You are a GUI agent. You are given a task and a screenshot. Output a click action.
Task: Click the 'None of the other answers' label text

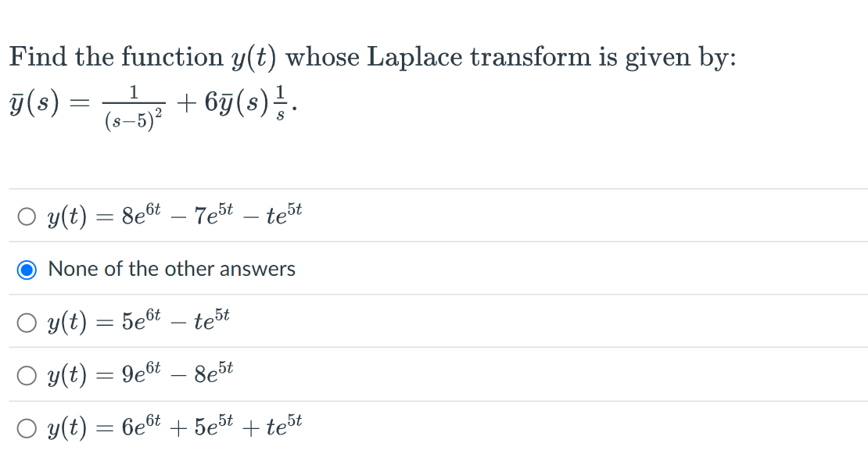point(171,269)
